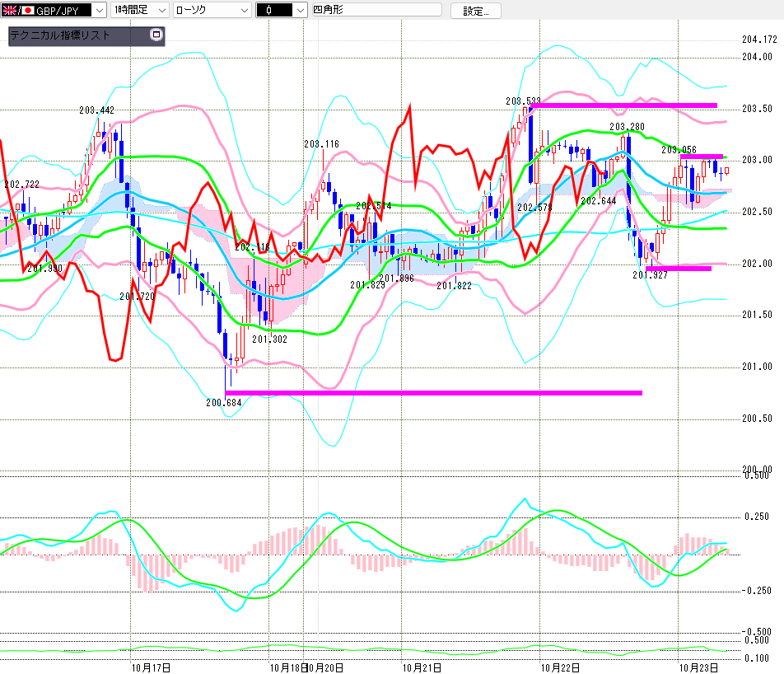Click the 10月23日 date marker on time axis
This screenshot has width=784, height=674.
pyautogui.click(x=698, y=667)
